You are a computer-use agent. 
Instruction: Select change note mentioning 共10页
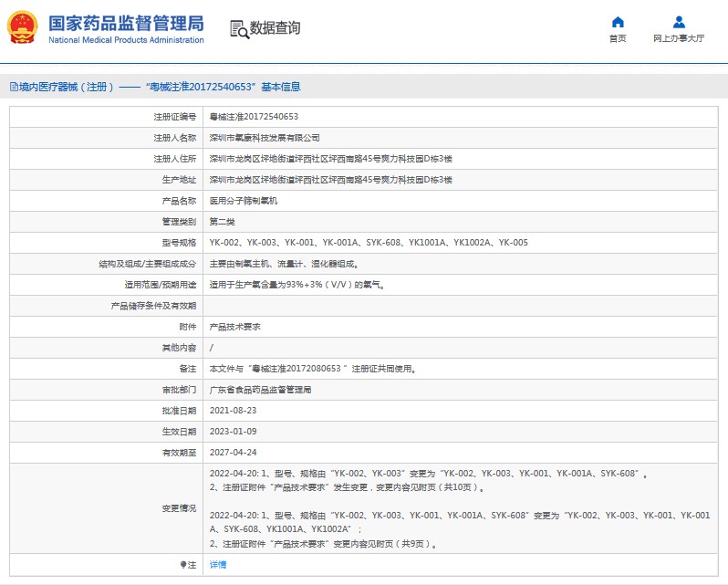[x=347, y=487]
